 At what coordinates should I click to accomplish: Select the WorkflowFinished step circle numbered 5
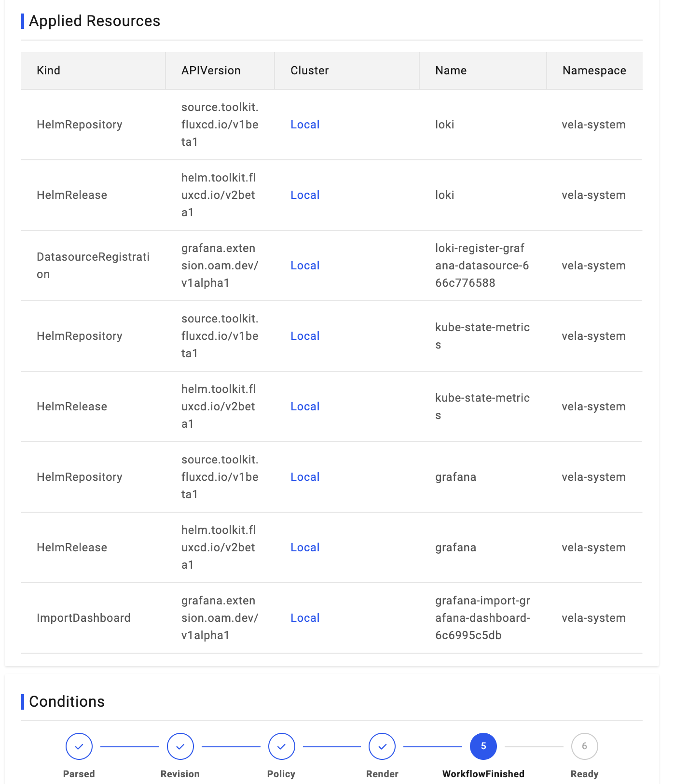pyautogui.click(x=483, y=746)
